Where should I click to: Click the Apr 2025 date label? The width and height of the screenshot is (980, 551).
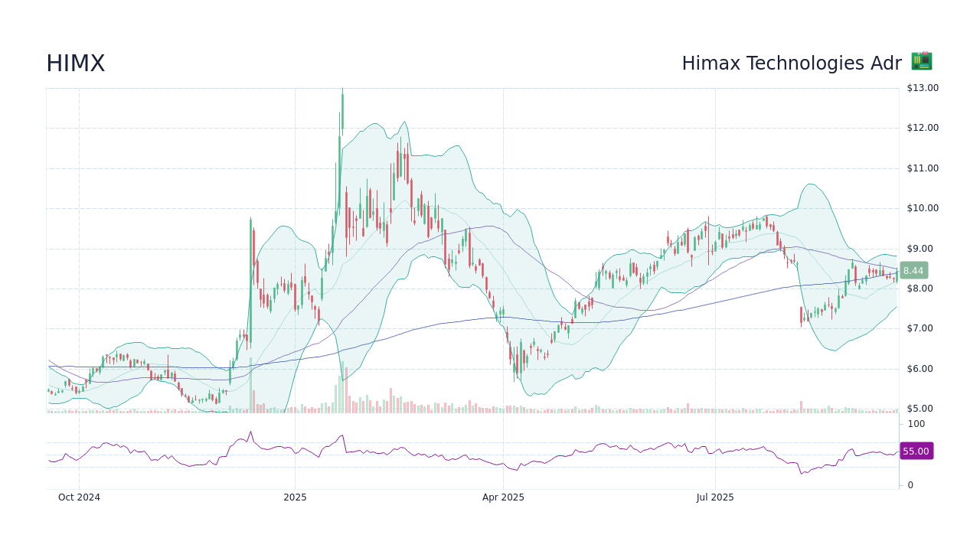(x=503, y=497)
